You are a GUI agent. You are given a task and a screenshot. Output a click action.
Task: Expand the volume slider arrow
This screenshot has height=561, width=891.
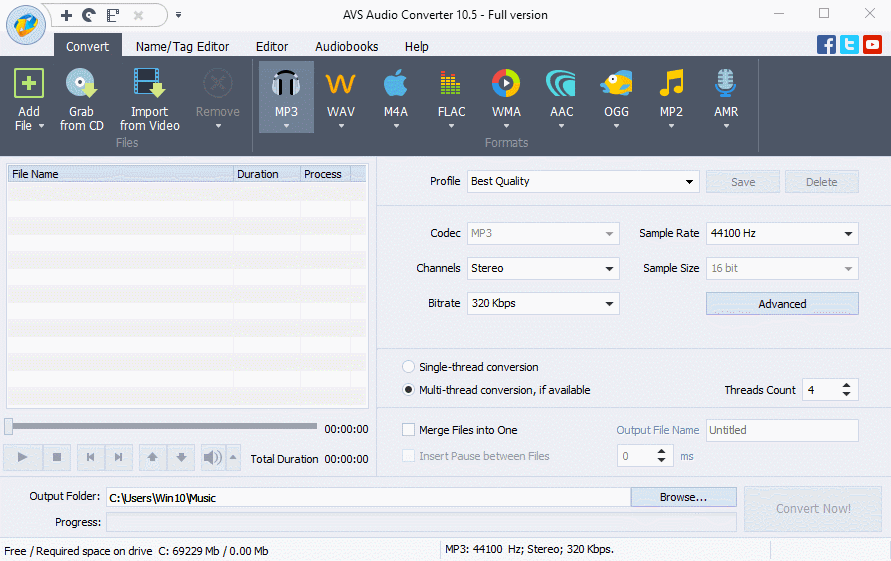(x=233, y=457)
